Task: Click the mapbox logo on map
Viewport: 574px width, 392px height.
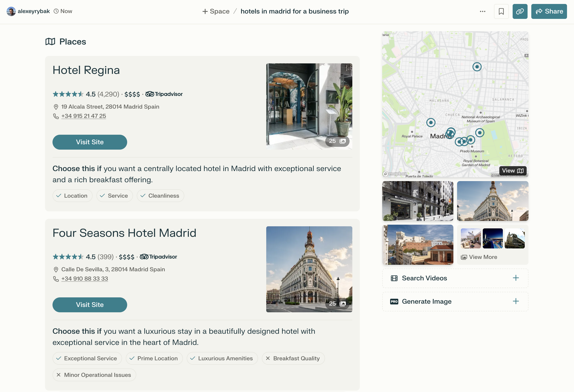Action: (395, 174)
